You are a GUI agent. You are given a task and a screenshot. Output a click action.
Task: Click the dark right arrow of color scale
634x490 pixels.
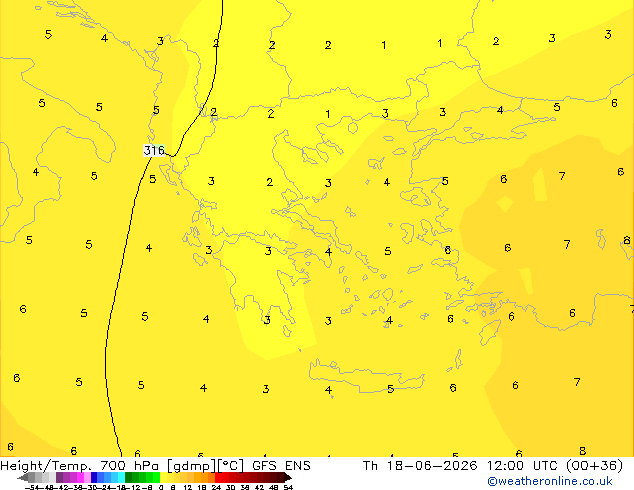[288, 478]
